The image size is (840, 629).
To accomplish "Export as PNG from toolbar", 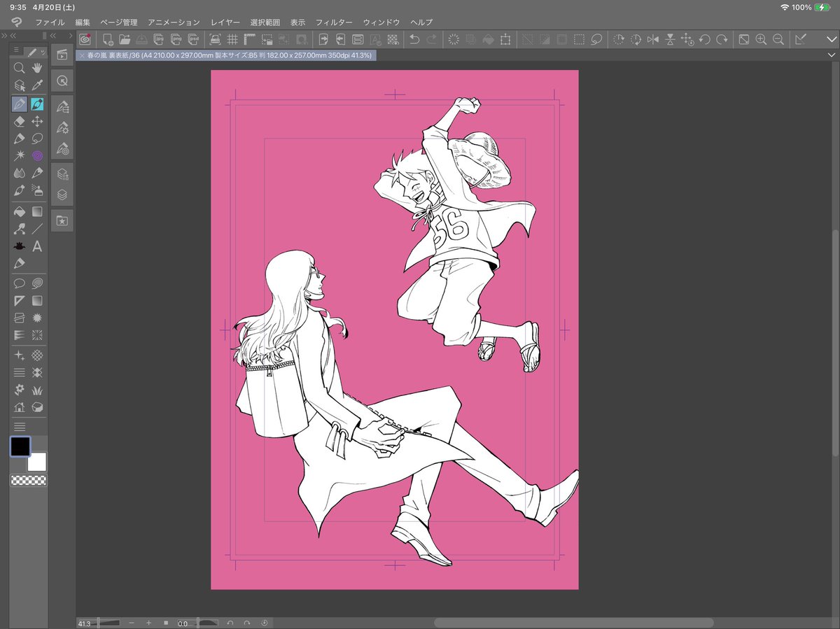I will click(x=176, y=39).
